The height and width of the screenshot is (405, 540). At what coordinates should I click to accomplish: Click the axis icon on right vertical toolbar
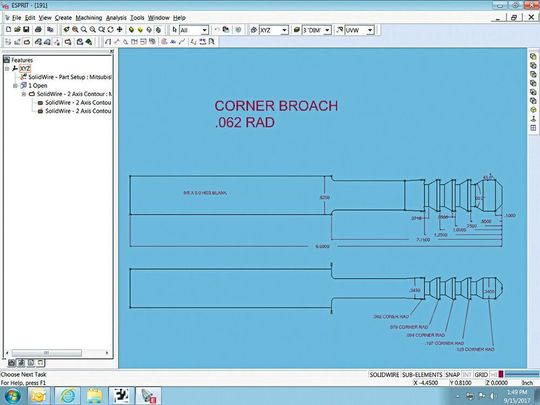(x=533, y=119)
